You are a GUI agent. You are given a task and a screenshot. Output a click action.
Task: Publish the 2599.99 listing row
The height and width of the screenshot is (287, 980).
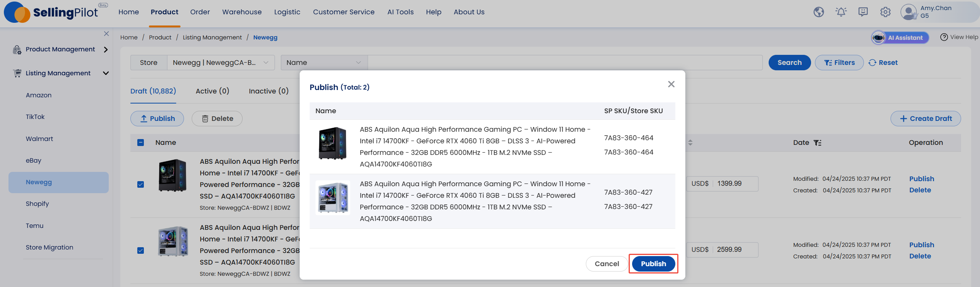click(x=921, y=245)
